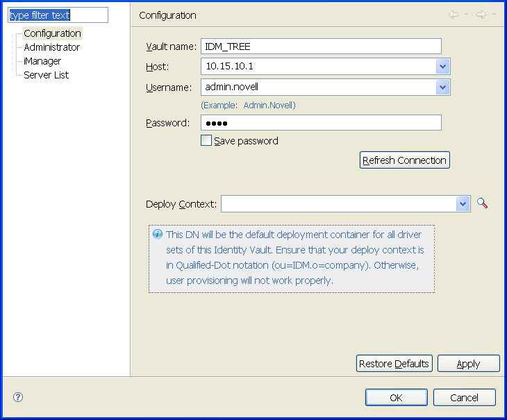Click the forward navigation arrow icon
The height and width of the screenshot is (420, 507).
pos(481,15)
